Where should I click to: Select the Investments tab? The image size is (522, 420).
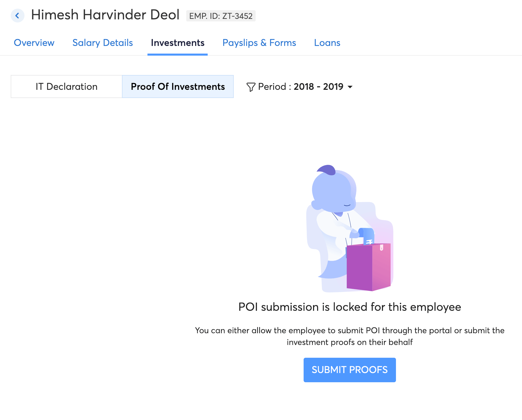178,43
